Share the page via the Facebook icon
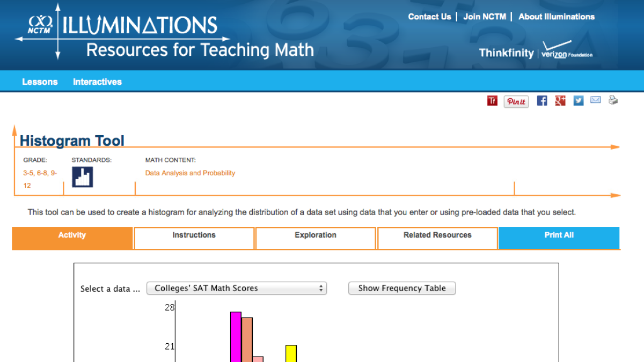Viewport: 644px width, 362px height. [x=541, y=100]
